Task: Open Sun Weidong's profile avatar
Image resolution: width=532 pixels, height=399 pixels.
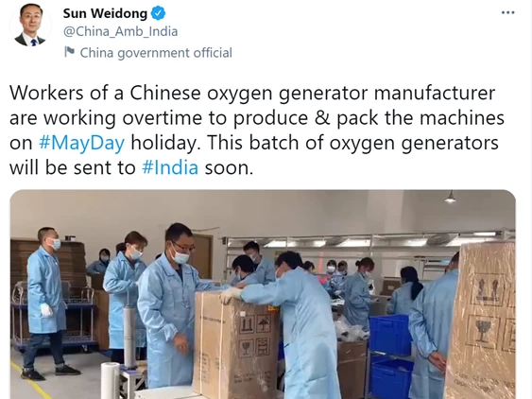Action: click(30, 26)
